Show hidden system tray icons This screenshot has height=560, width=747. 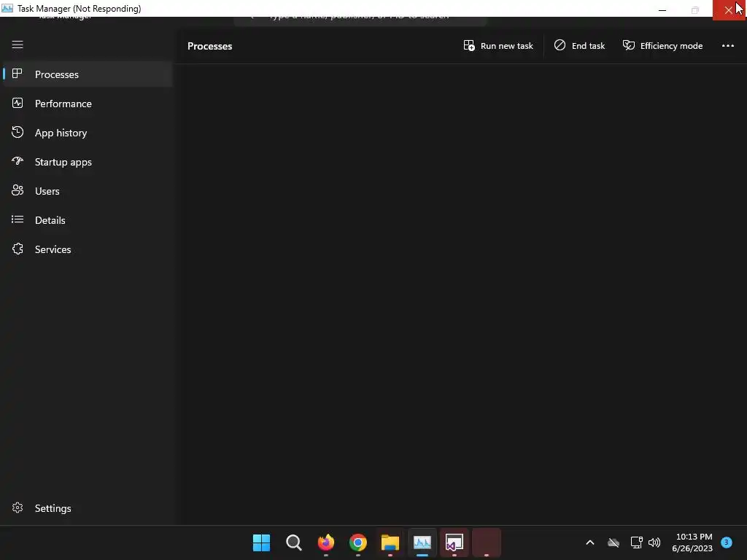click(x=589, y=542)
